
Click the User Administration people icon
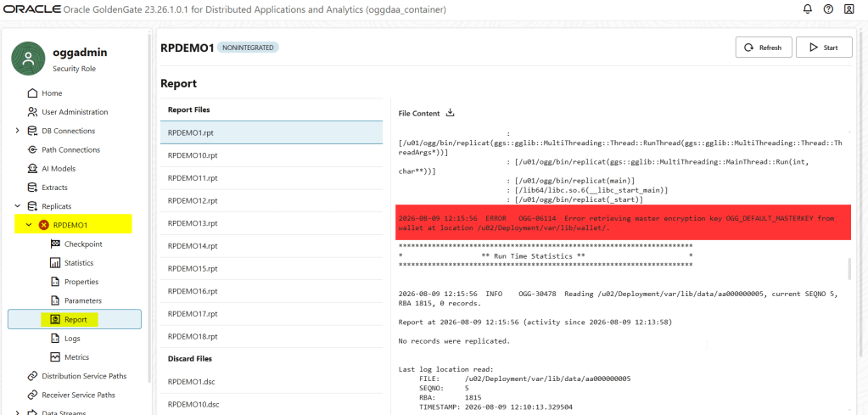[x=32, y=112]
